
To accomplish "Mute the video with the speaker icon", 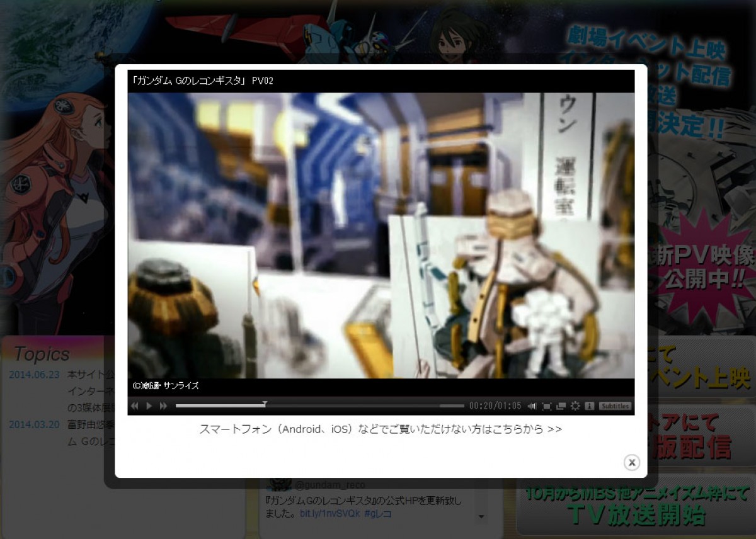I will (x=532, y=406).
